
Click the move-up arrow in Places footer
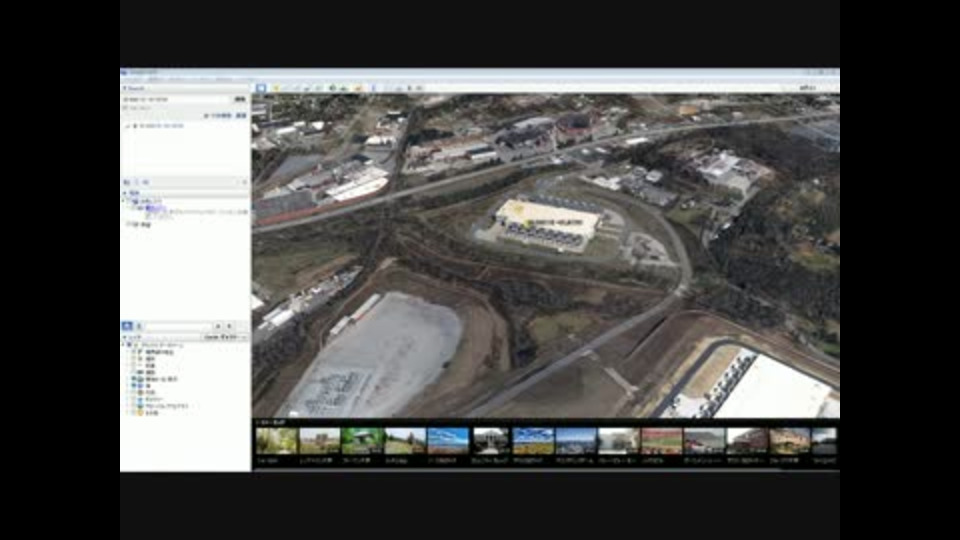click(x=217, y=326)
